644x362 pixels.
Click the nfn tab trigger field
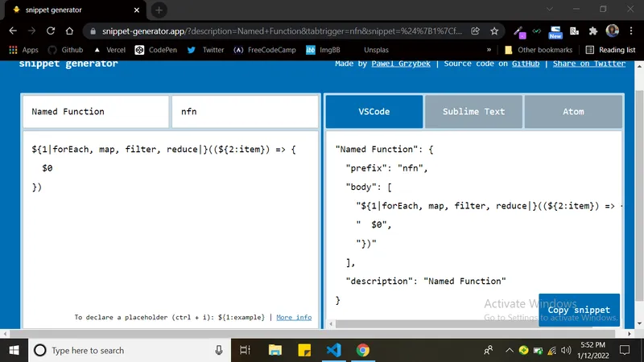point(245,112)
